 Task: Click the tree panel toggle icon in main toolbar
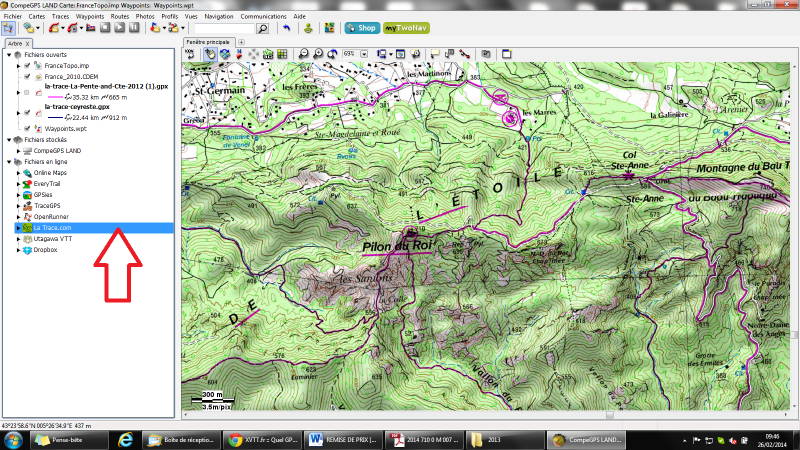(8, 28)
